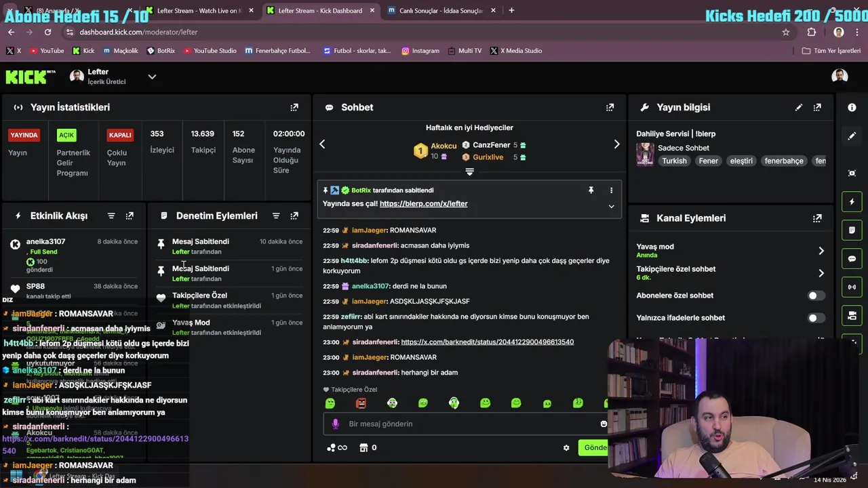Screen dimensions: 868x488
Task: Pop out the Yayın bilgisi panel
Action: click(x=817, y=107)
